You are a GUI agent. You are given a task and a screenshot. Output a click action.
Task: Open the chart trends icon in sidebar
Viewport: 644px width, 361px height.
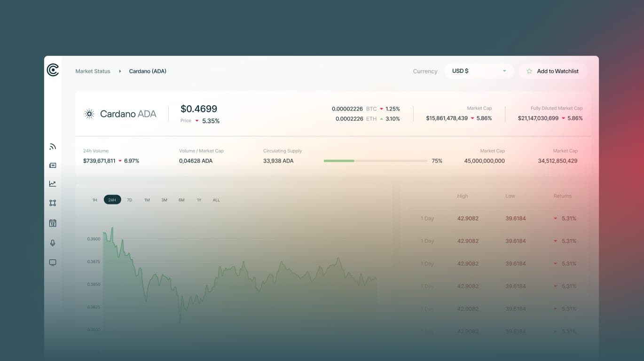[53, 184]
